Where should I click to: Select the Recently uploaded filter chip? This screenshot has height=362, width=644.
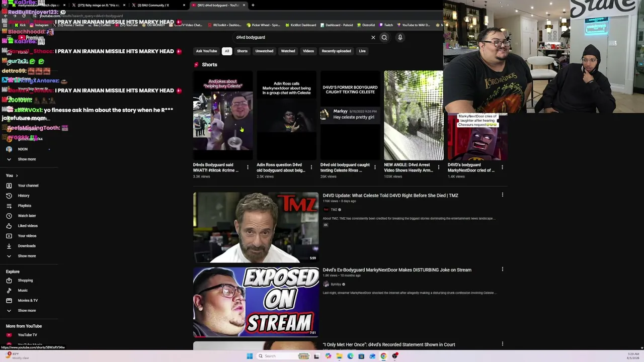point(337,51)
